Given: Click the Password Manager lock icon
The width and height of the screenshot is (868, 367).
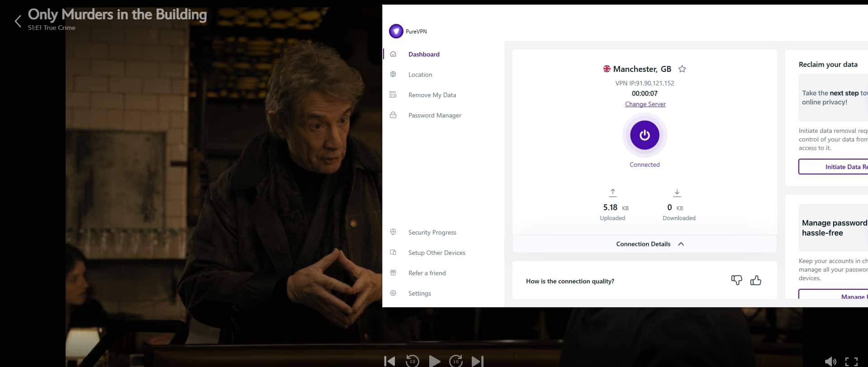Looking at the screenshot, I should click(393, 115).
